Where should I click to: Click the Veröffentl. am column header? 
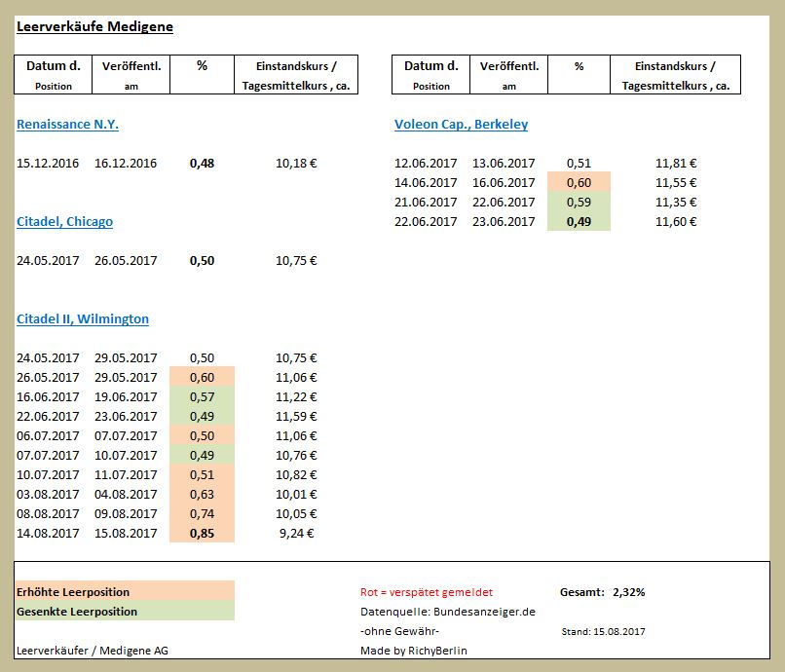tap(131, 73)
